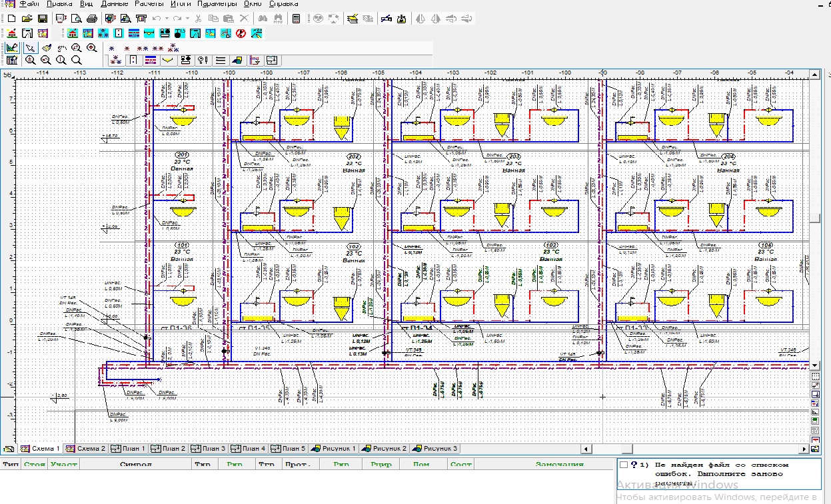Image resolution: width=831 pixels, height=504 pixels.
Task: Click the horizontal scrollbar left arrow
Action: click(x=586, y=449)
